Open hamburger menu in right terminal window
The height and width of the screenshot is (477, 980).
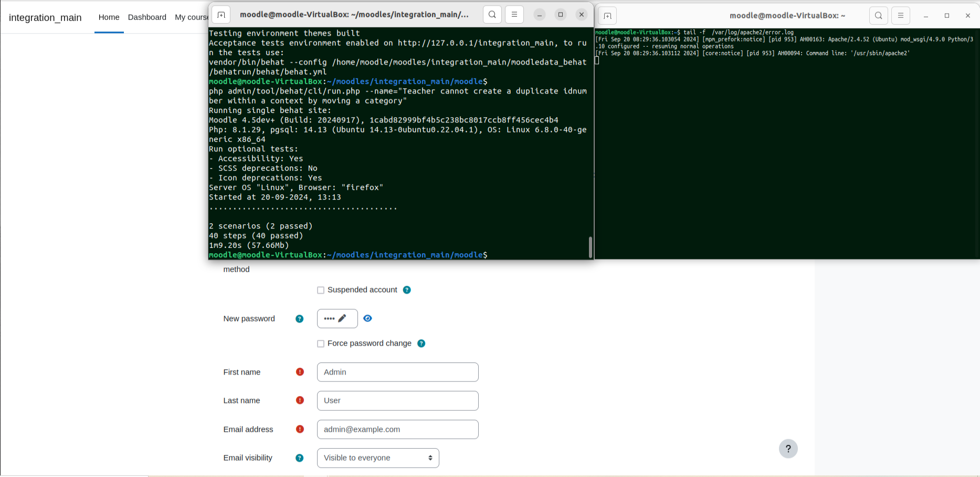tap(901, 16)
